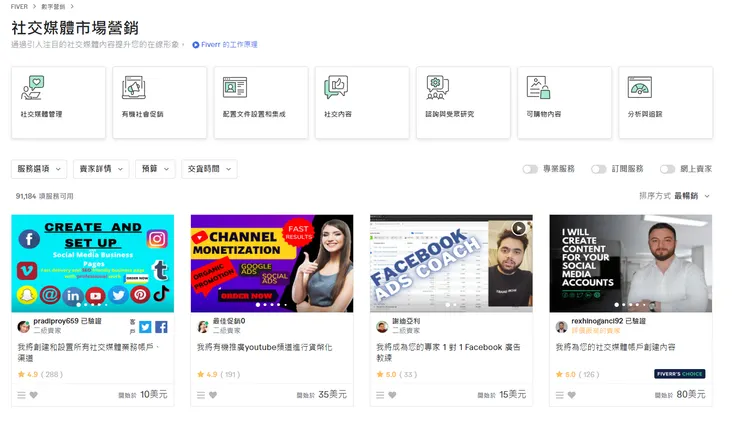Viewport: 740px width, 421px height.
Task: Click 謝迪亞利 seller avatar
Action: (382, 326)
